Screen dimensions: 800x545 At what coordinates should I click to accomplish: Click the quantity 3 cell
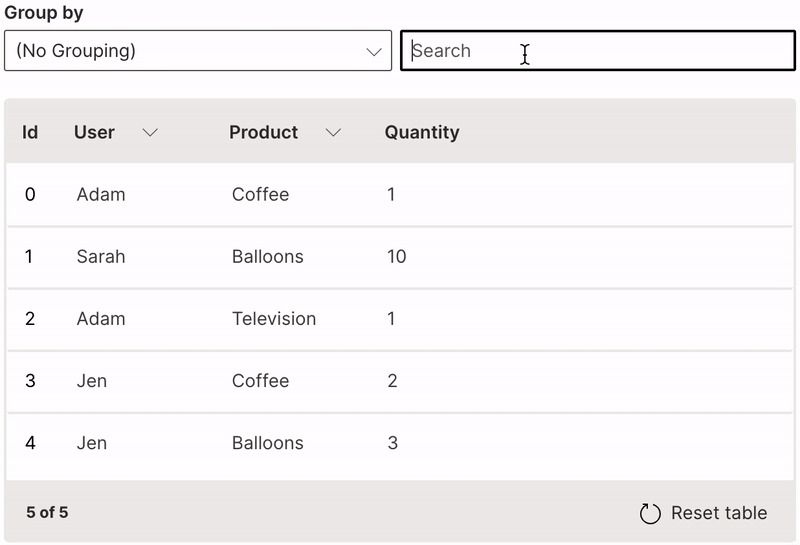(392, 443)
